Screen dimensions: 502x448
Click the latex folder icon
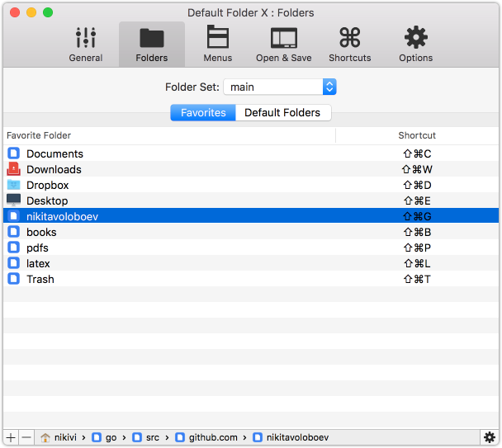coord(13,263)
